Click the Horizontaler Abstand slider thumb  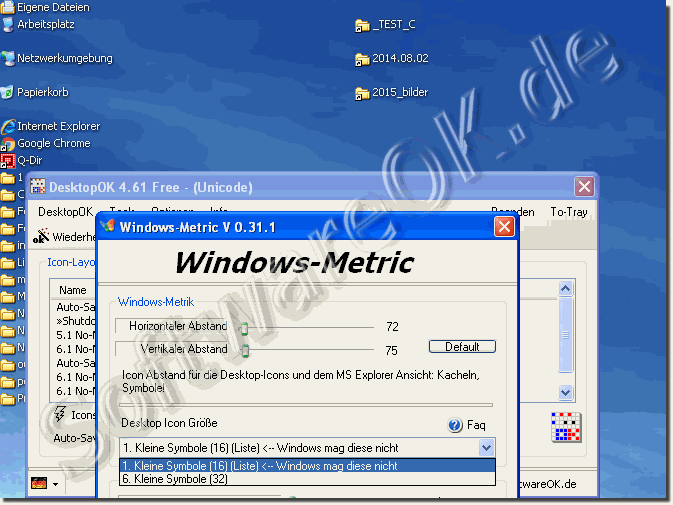tap(244, 329)
